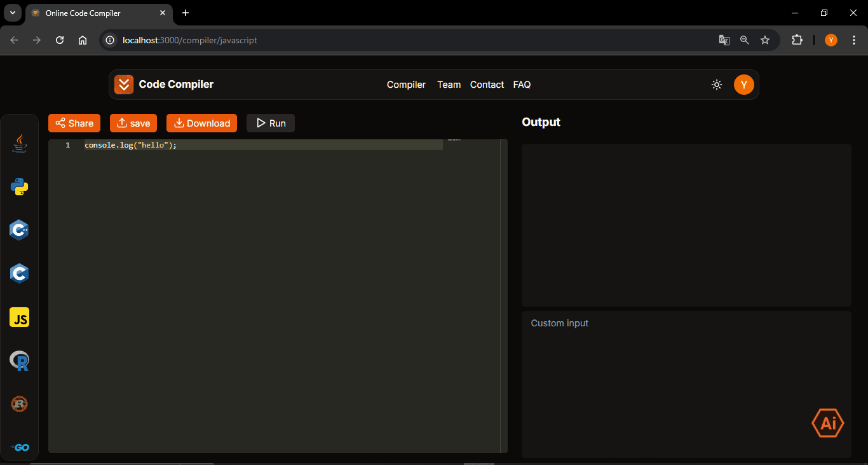Open the hexagonal Ai assistant

[x=827, y=423]
